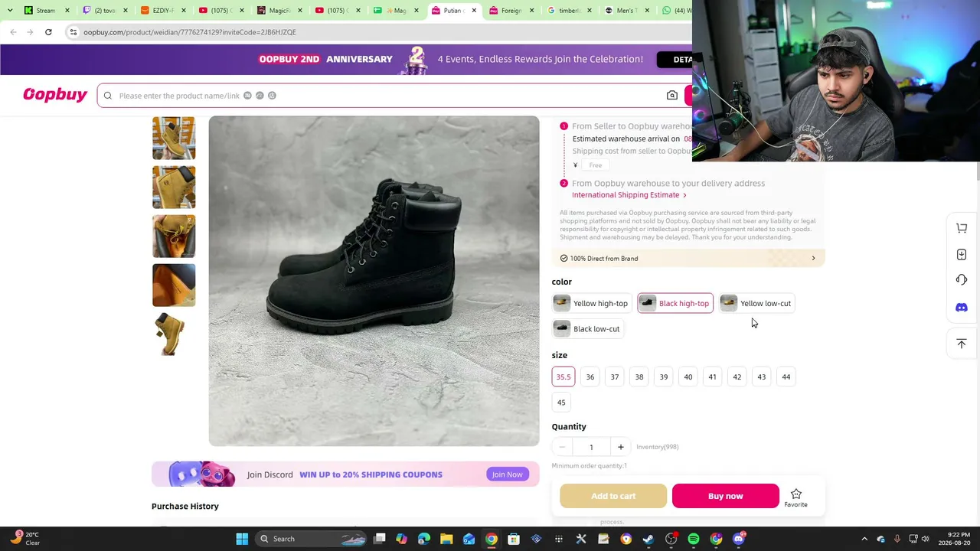
Task: Open the clock showing 9:22 PM
Action: click(955, 539)
